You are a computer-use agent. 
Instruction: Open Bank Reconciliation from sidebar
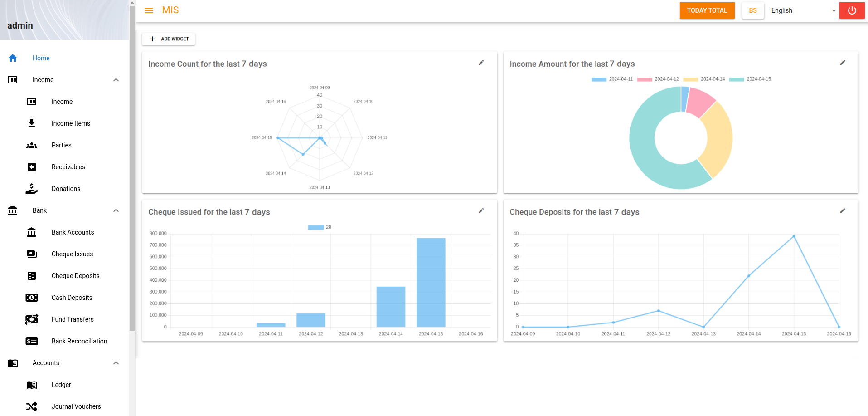point(79,341)
